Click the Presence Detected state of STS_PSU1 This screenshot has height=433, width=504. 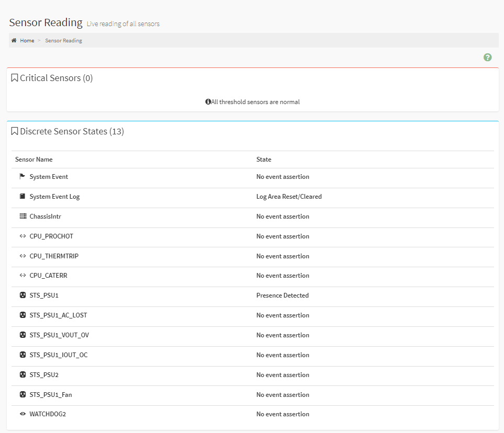[283, 295]
